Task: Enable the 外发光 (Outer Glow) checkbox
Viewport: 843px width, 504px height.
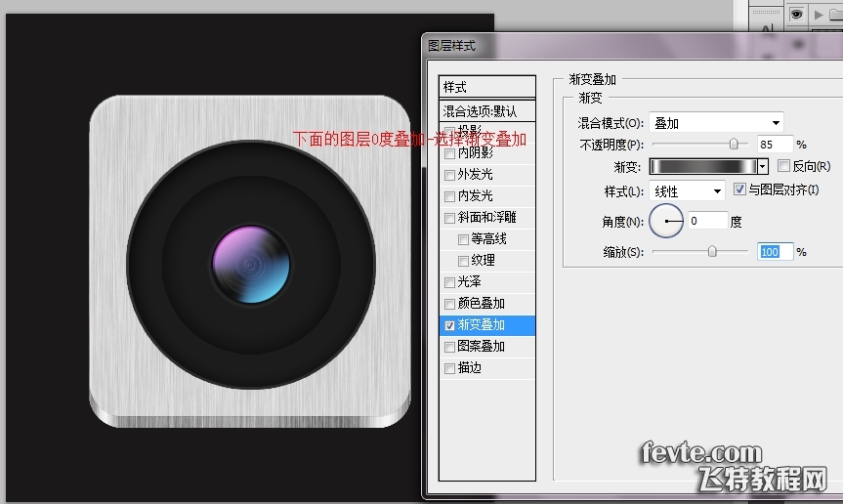Action: point(449,175)
